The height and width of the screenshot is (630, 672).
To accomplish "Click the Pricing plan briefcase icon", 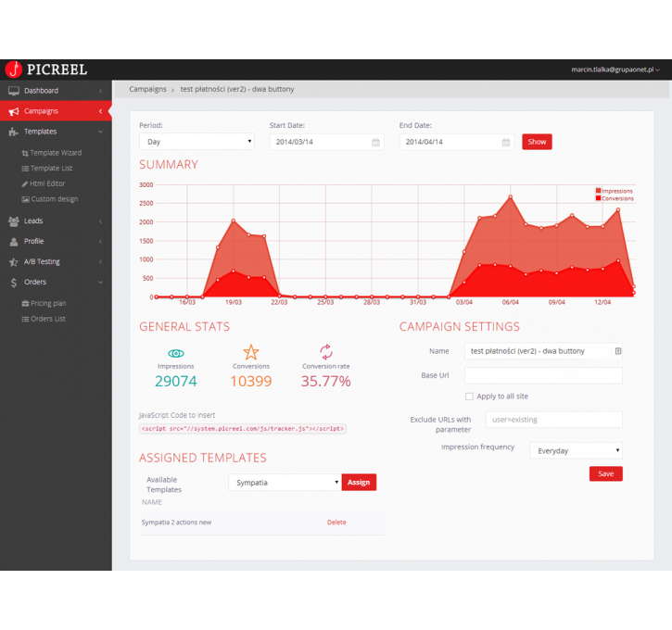I will coord(25,303).
